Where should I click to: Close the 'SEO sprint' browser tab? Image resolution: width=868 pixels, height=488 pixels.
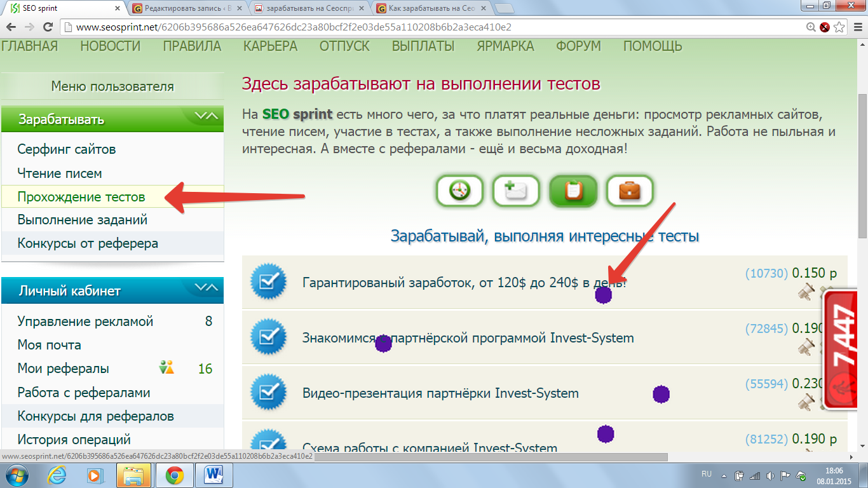[118, 8]
